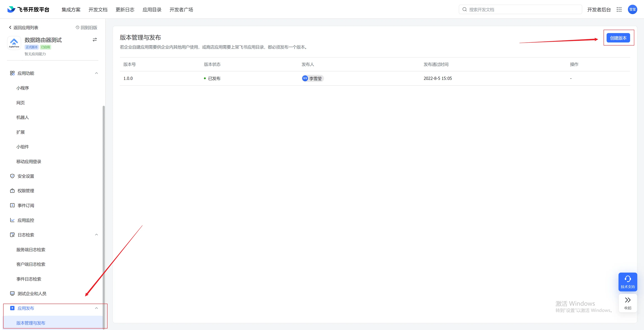
Task: Collapse the 应用发布 section chevron
Action: (96, 308)
